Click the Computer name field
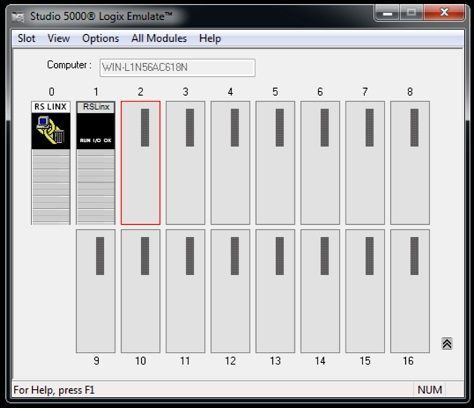474x408 pixels. (x=178, y=68)
